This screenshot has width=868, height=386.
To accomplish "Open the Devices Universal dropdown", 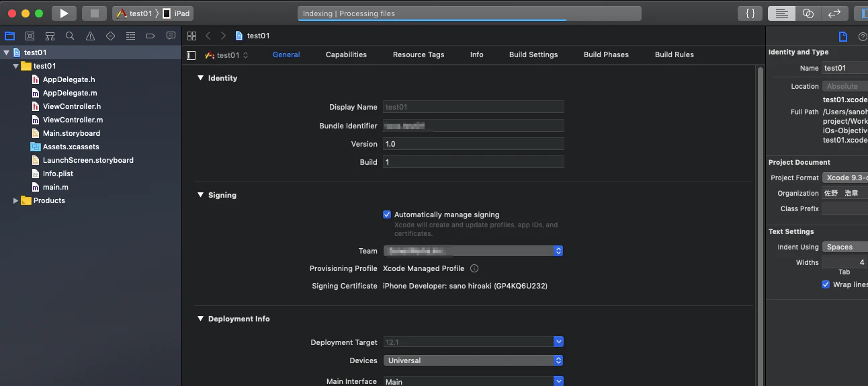I will 473,360.
